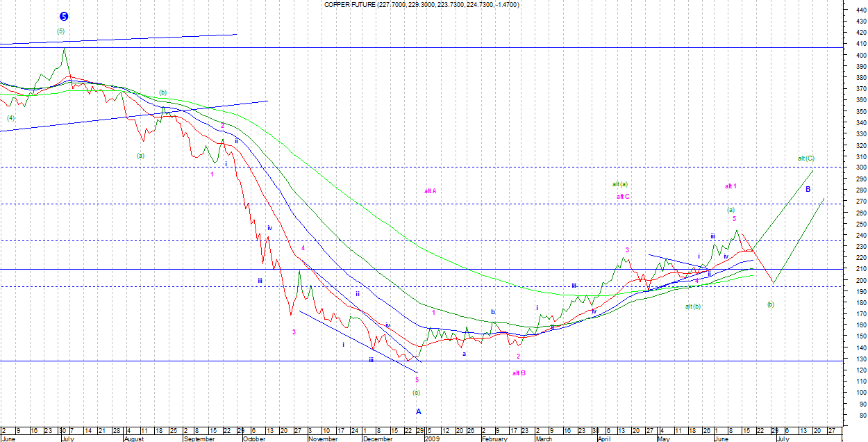Select the green (4) wave label
Screen dimensions: 868x442
10,117
